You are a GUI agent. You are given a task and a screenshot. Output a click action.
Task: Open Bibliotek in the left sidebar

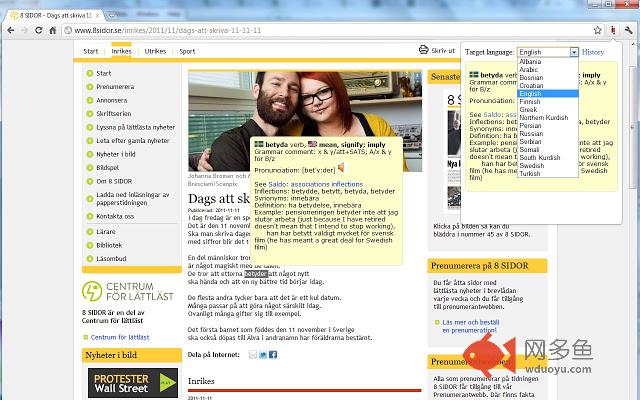click(x=109, y=245)
